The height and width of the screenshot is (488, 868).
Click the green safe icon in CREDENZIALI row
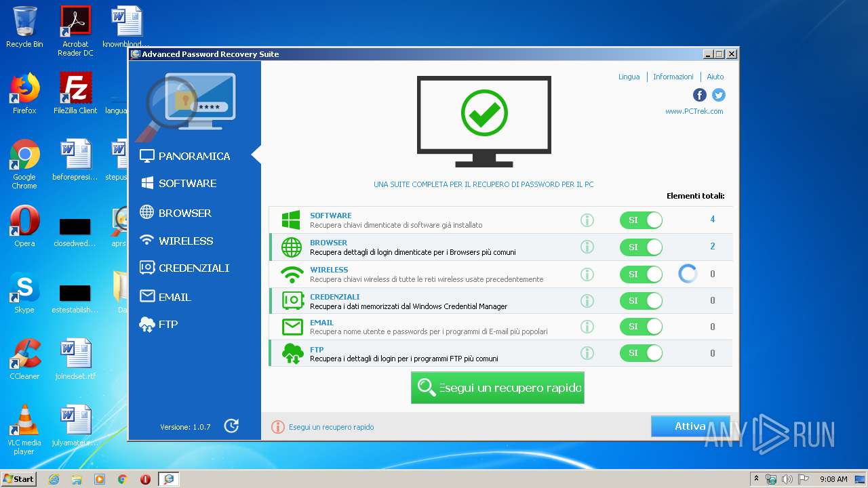293,300
